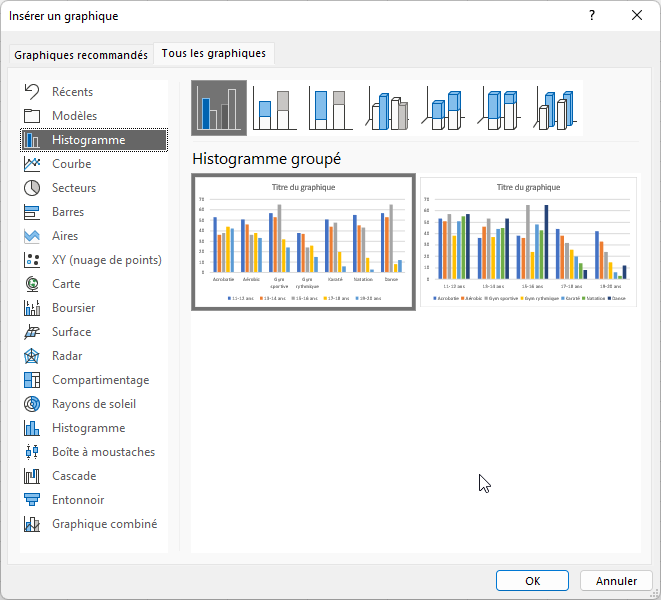
Task: Switch to Graphiques recommandés tab
Action: pos(81,54)
